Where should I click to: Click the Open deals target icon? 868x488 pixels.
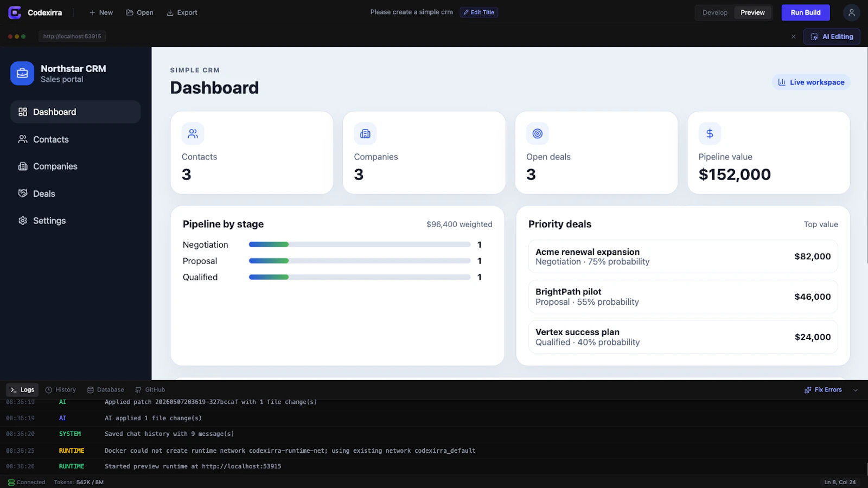538,133
